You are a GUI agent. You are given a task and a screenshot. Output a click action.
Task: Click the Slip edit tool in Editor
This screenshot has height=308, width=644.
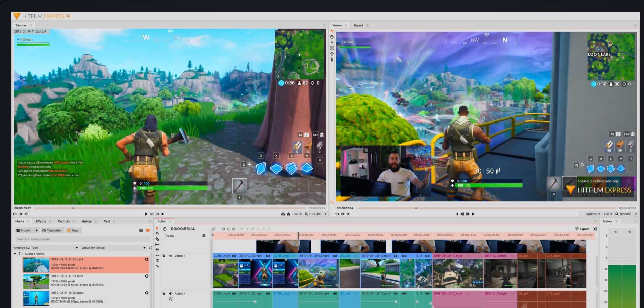pyautogui.click(x=157, y=244)
